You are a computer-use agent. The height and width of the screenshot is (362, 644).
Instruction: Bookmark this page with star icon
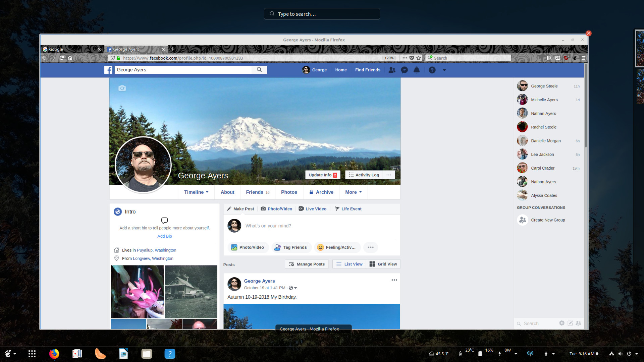pos(419,58)
